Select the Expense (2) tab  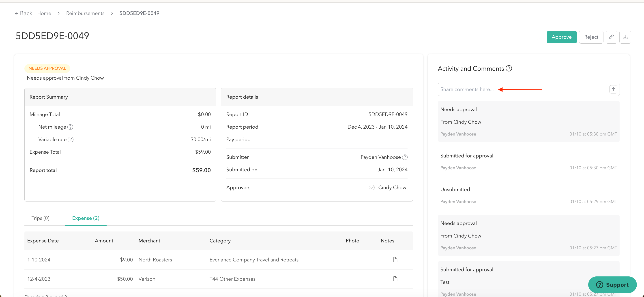(86, 218)
